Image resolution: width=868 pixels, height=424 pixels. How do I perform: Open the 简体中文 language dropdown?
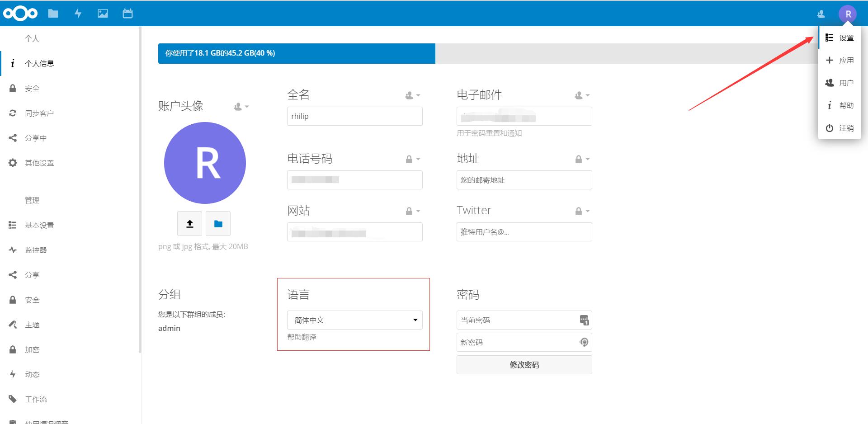point(355,320)
